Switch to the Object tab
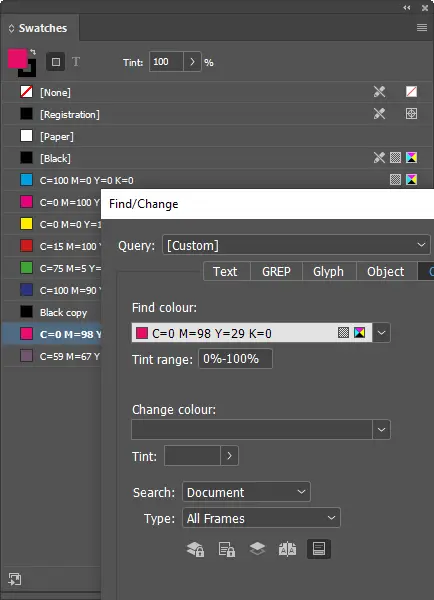Image resolution: width=434 pixels, height=600 pixels. coord(386,271)
